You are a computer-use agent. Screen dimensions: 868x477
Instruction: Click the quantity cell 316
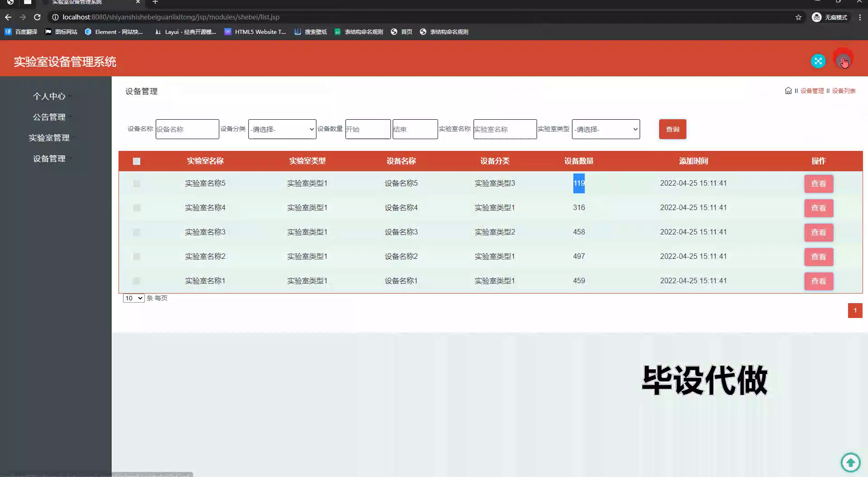coord(579,208)
